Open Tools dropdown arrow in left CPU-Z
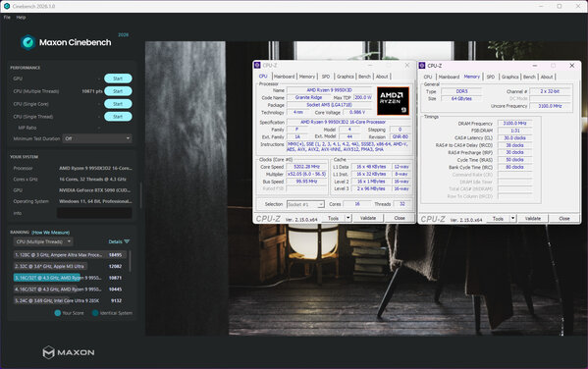This screenshot has width=588, height=369. [x=348, y=218]
